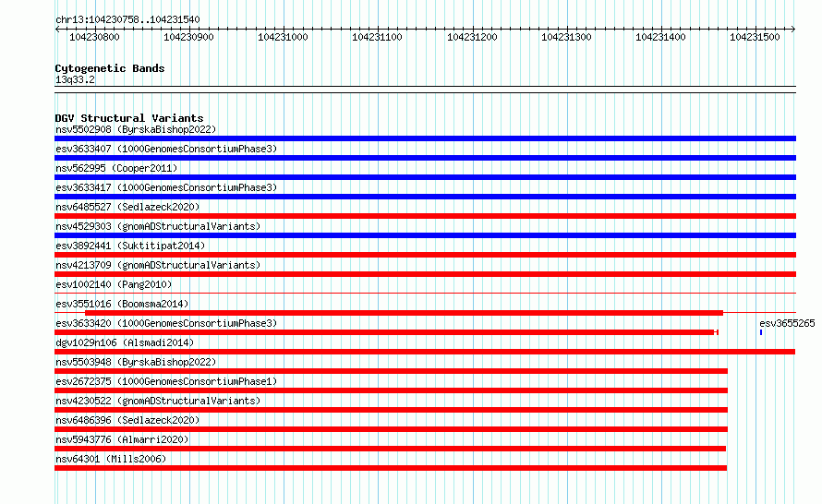Click ruler position 104230800
Image resolution: width=822 pixels, height=504 pixels.
[x=94, y=37]
